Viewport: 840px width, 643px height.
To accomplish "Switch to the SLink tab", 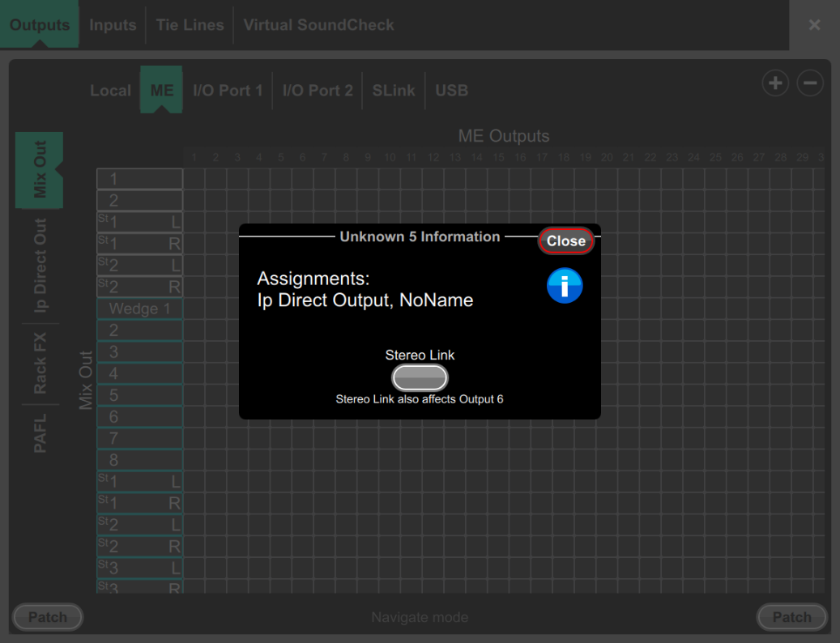I will point(394,91).
